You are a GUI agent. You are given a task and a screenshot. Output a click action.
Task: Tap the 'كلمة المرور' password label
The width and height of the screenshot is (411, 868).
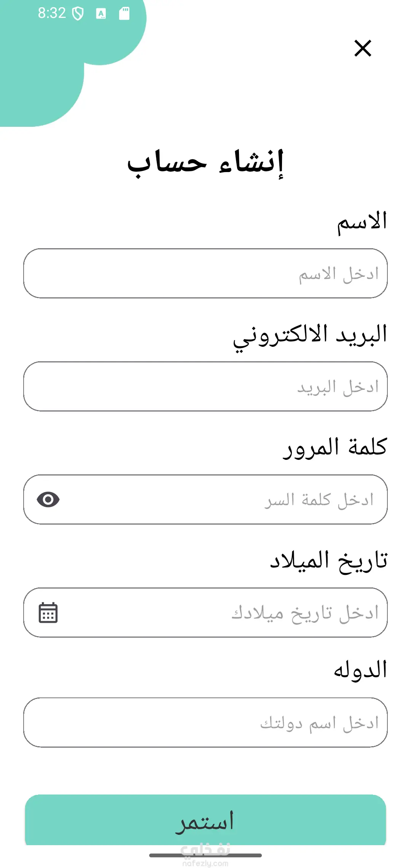(x=335, y=448)
